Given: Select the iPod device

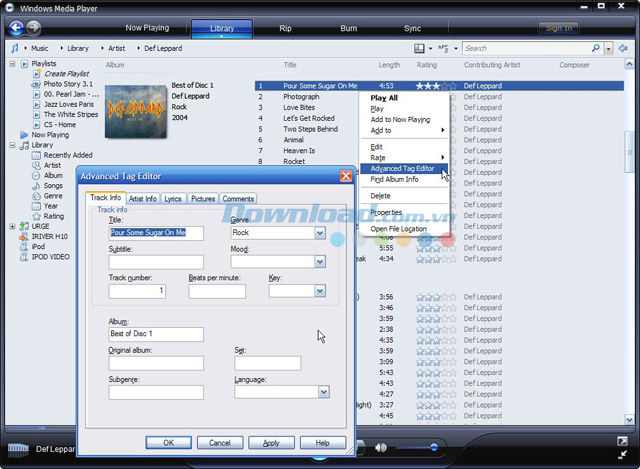Looking at the screenshot, I should point(38,247).
